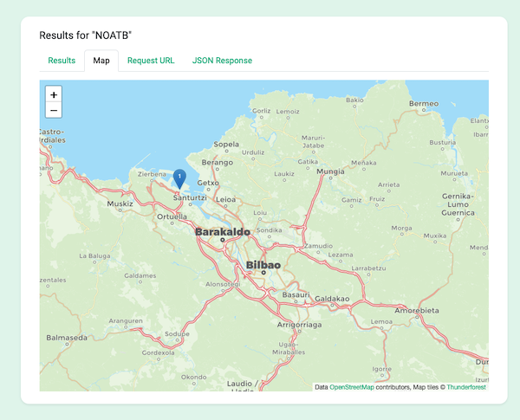Click the Sondika town label
The image size is (520, 420).
pos(269,230)
